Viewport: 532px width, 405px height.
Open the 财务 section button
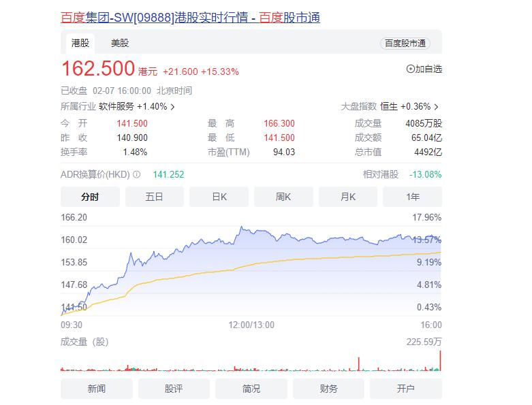(328, 389)
